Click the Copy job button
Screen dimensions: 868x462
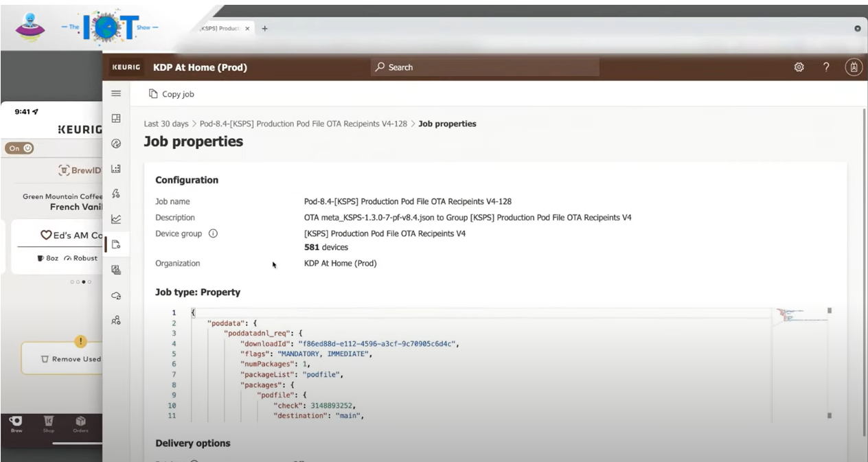click(x=172, y=94)
